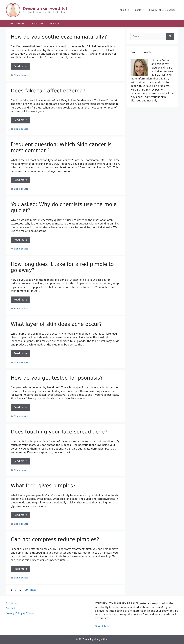Read more about common skin cancer

pos(20,180)
